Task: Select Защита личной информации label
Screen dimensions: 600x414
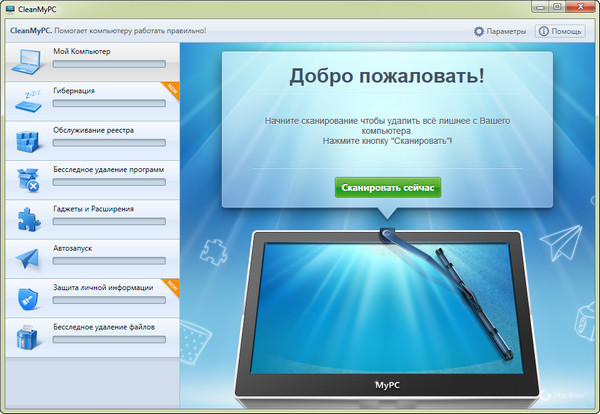Action: coord(103,287)
